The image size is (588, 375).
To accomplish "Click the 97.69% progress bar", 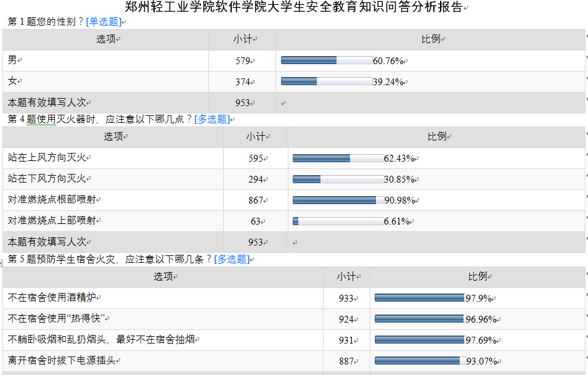I will point(419,340).
